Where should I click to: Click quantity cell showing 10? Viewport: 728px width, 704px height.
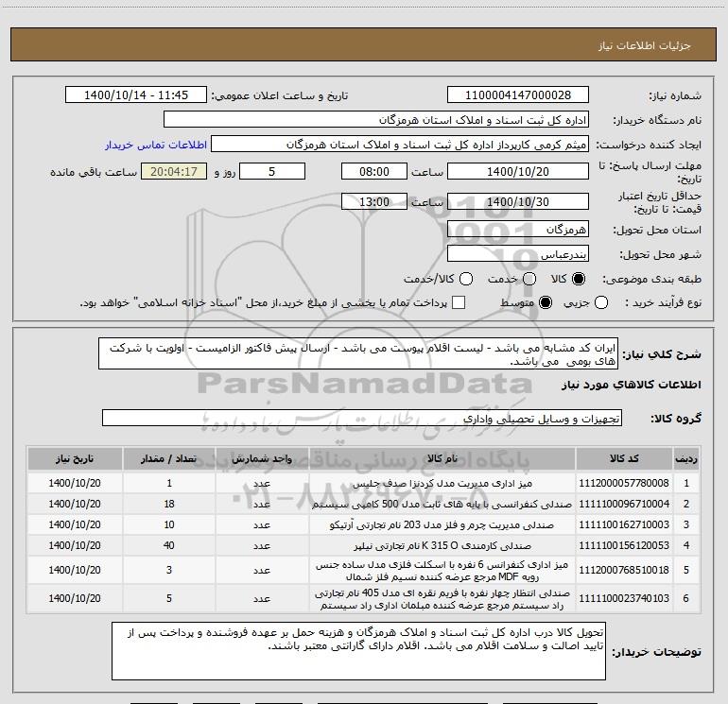(x=169, y=524)
